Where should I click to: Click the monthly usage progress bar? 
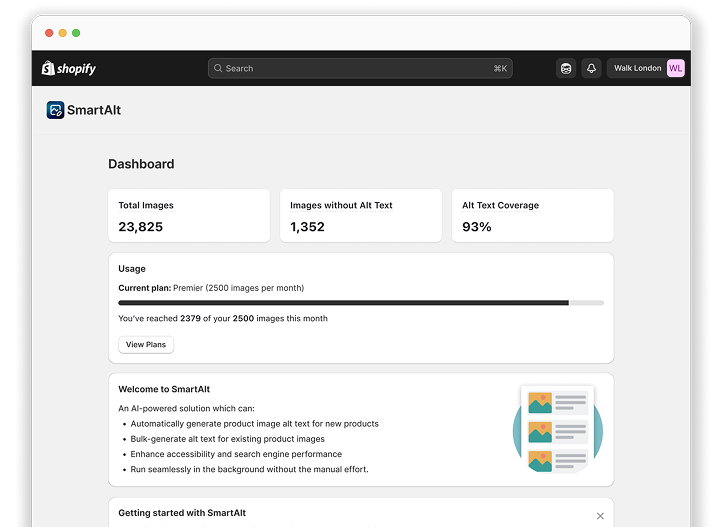pos(361,303)
